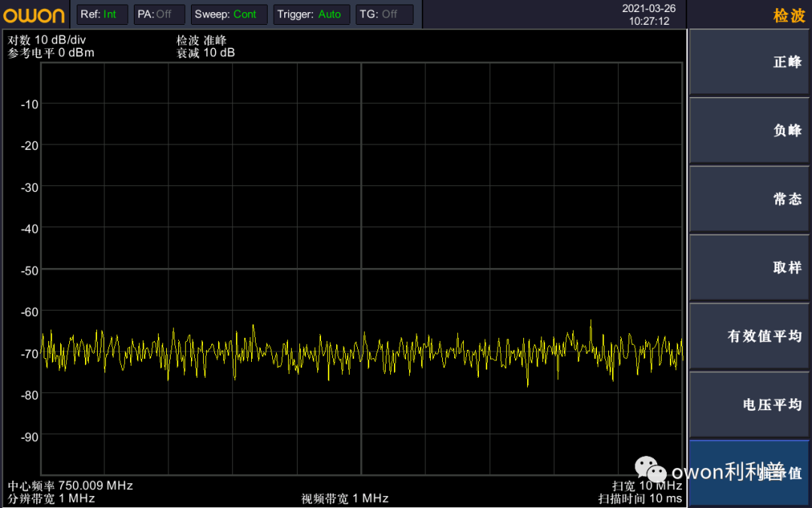812x508 pixels.
Task: Click the Trigger: Auto status indicator
Action: coord(311,14)
